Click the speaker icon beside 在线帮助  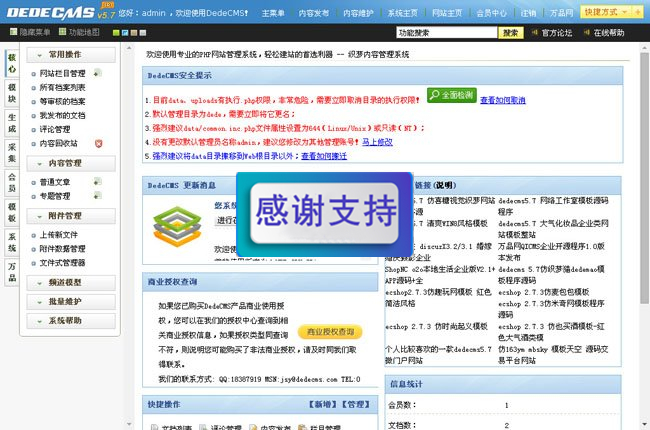pos(586,32)
